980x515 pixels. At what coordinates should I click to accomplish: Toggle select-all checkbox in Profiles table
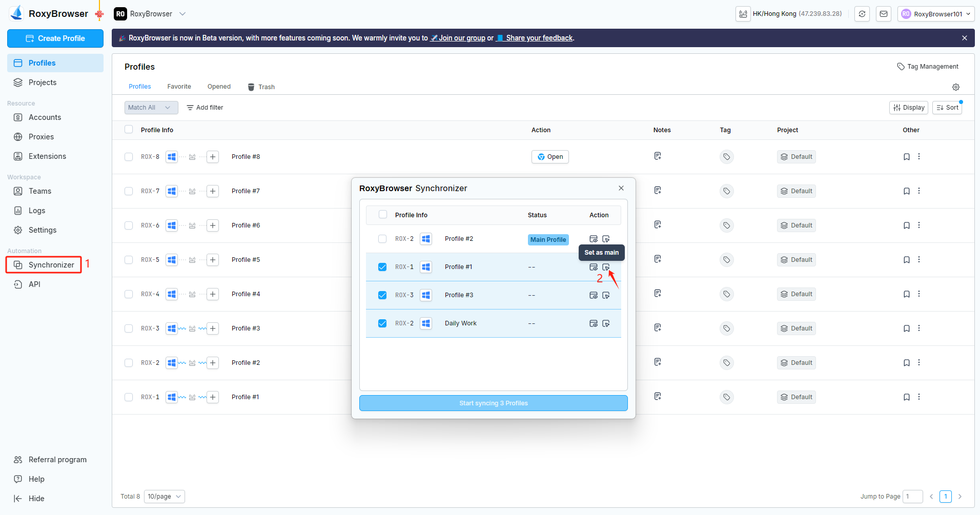click(x=129, y=129)
